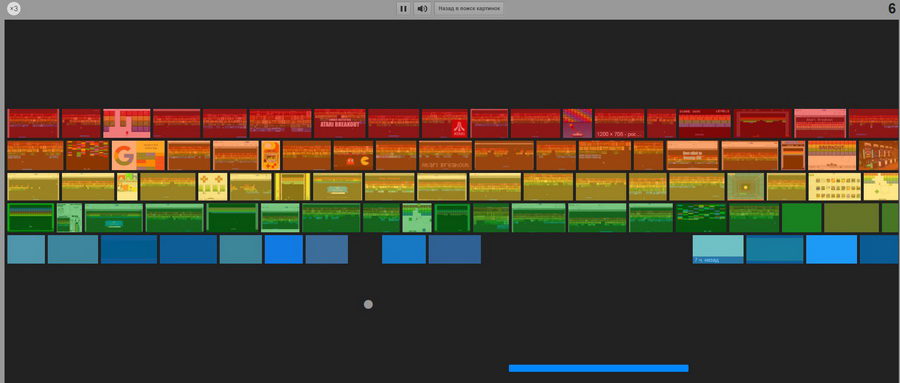Select the red Atari logo thumbnail
Image resolution: width=900 pixels, height=383 pixels.
[445, 123]
